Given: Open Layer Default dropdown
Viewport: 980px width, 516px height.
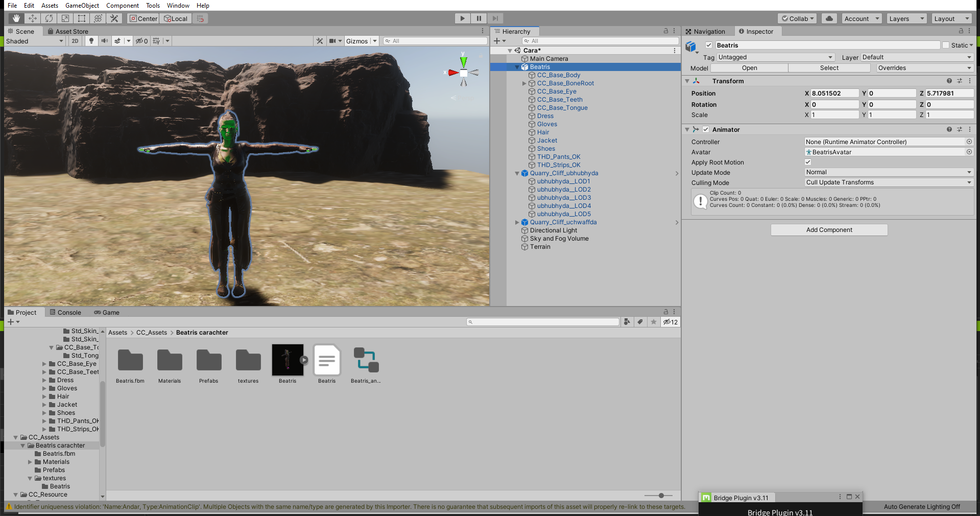Looking at the screenshot, I should tap(917, 57).
